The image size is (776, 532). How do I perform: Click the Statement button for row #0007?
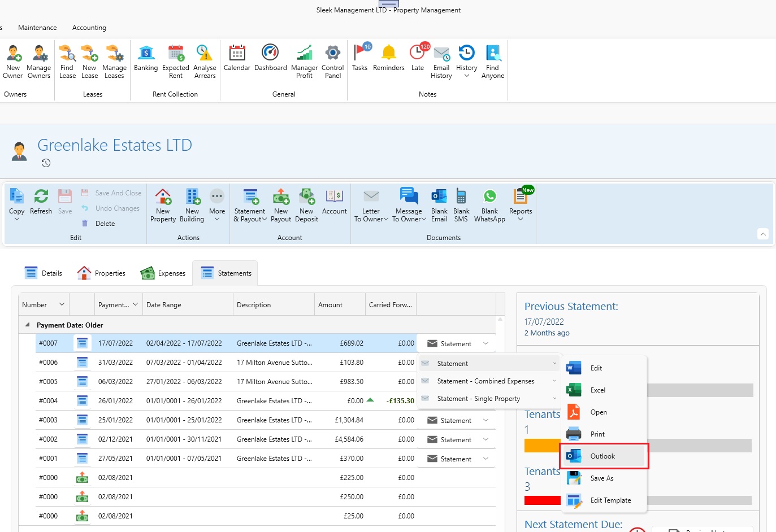449,344
